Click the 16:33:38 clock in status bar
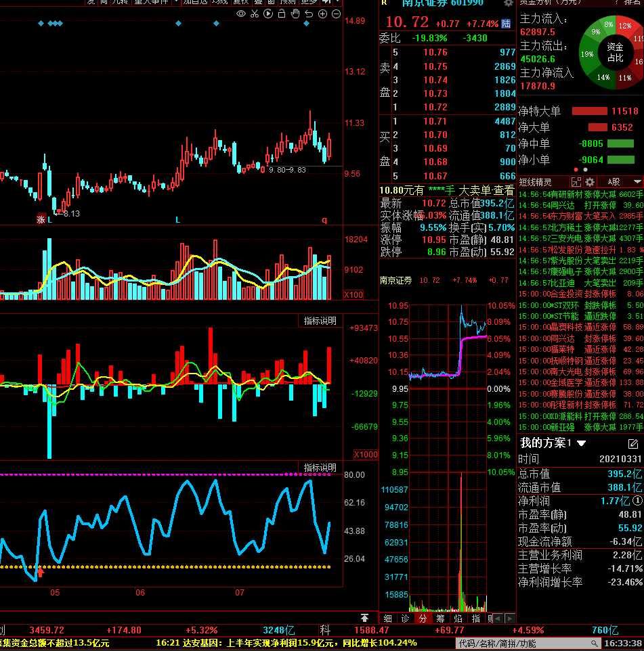The image size is (644, 651). [623, 644]
